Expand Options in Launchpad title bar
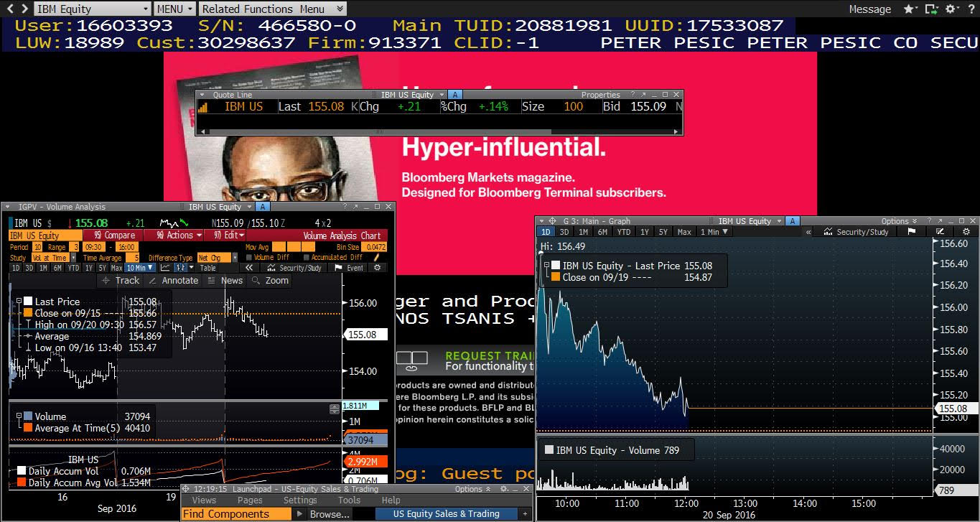 coord(472,489)
